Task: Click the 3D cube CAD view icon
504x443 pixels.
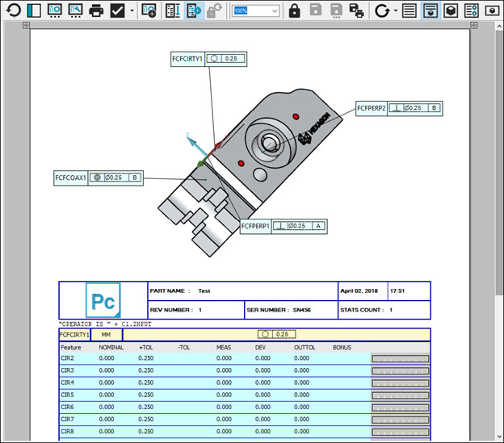Action: coord(451,10)
